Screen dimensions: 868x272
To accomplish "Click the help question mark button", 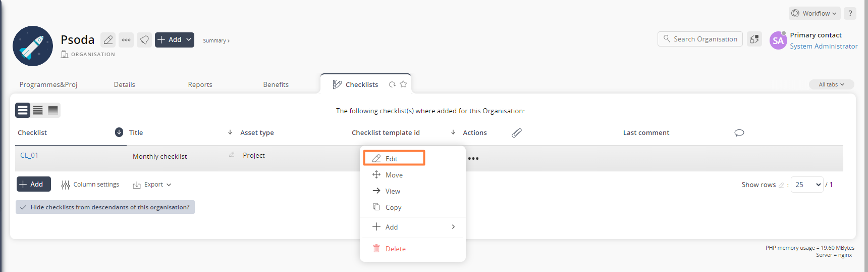I will tap(850, 14).
